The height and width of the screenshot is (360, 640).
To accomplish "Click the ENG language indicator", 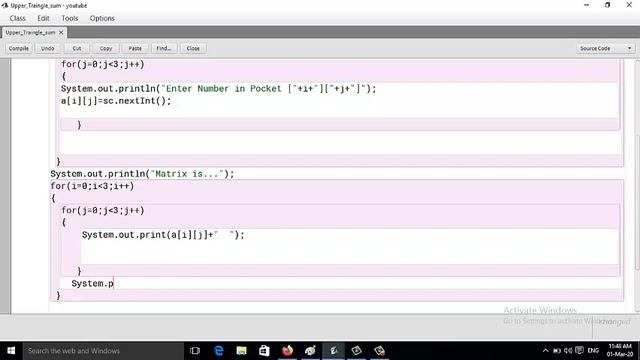I will point(593,351).
